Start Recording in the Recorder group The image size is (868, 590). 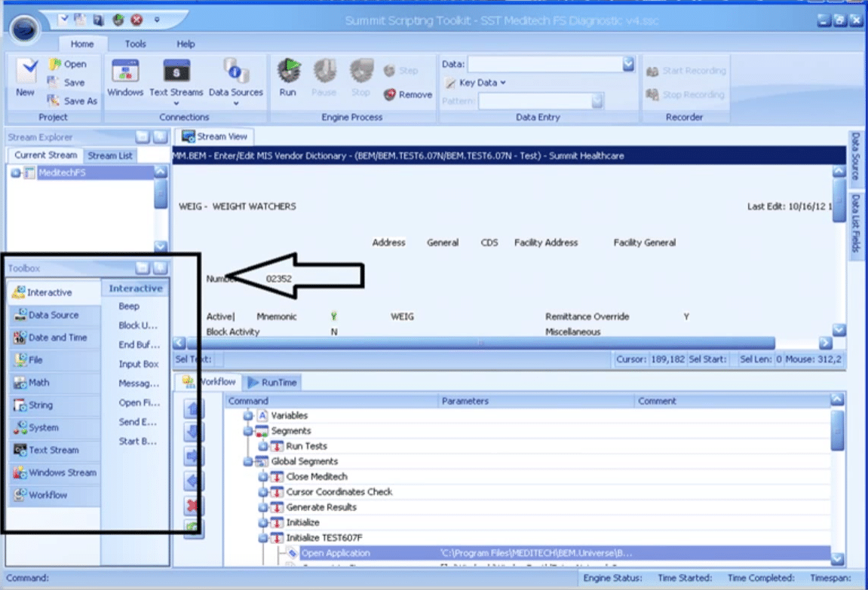coord(686,71)
